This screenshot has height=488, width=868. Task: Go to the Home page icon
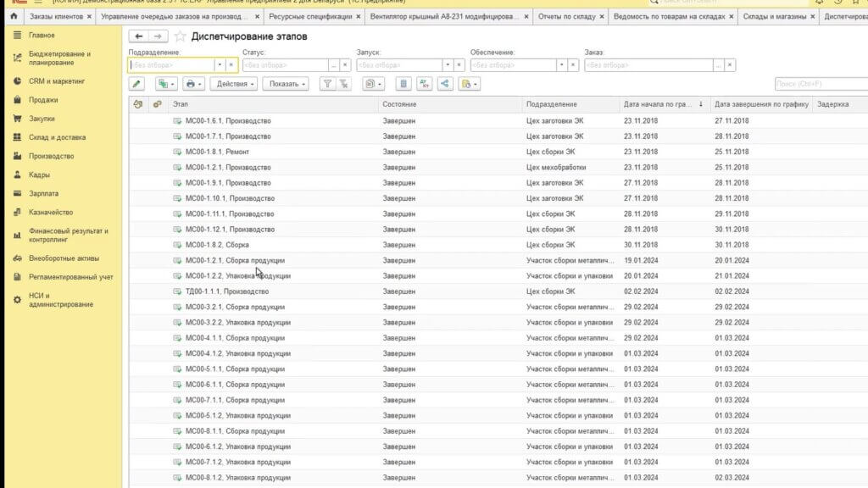coord(13,16)
